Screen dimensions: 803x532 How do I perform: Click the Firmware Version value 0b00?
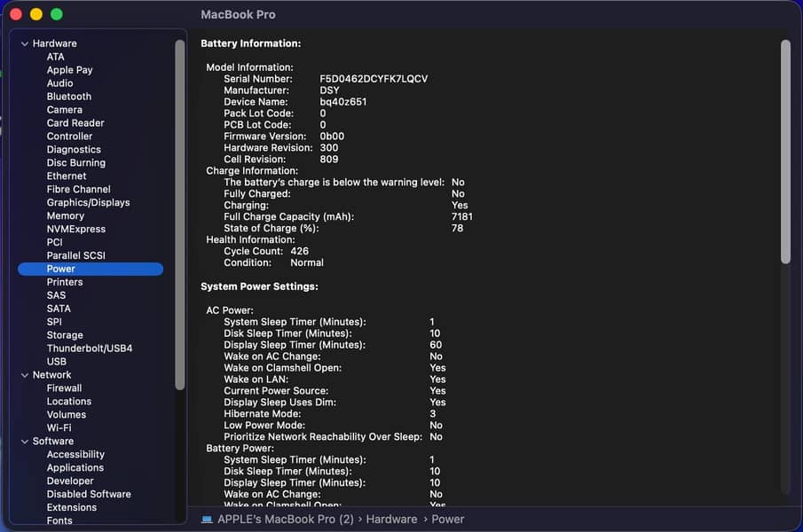click(332, 137)
